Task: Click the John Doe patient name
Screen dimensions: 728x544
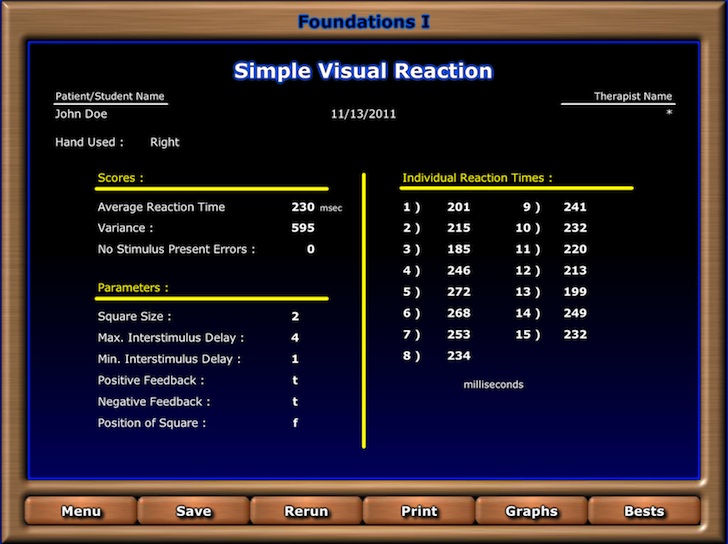Action: tap(81, 114)
